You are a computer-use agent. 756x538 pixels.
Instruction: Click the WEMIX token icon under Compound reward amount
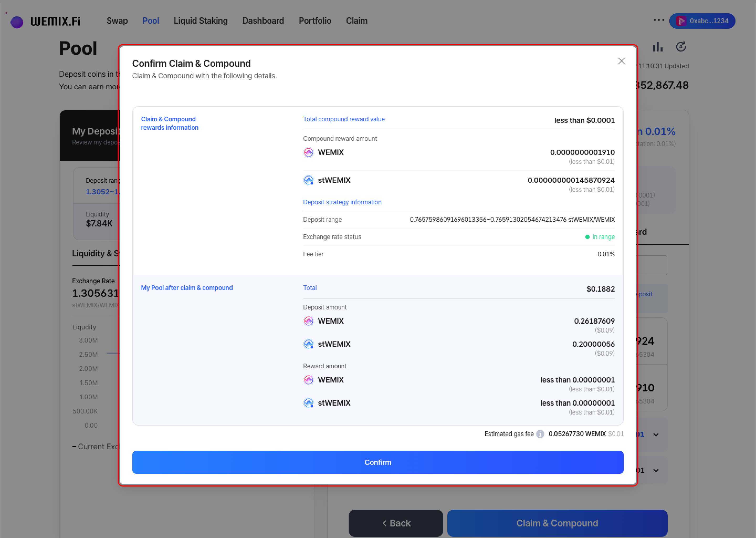(x=308, y=152)
